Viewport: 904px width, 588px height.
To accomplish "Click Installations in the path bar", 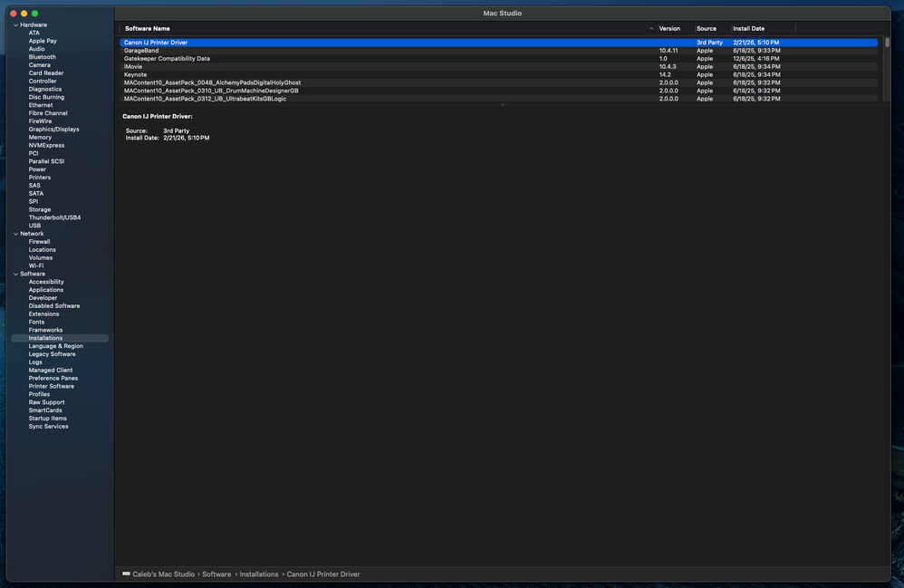I will pos(259,574).
